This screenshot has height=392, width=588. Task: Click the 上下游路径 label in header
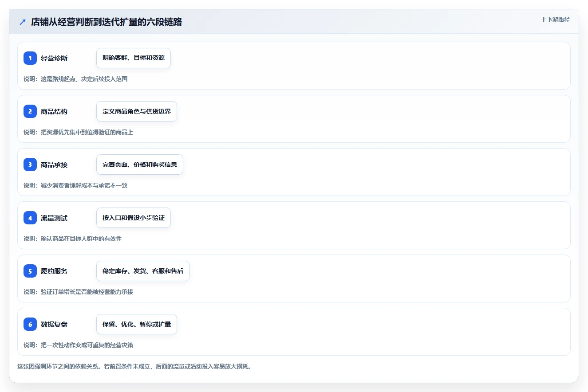tap(555, 20)
